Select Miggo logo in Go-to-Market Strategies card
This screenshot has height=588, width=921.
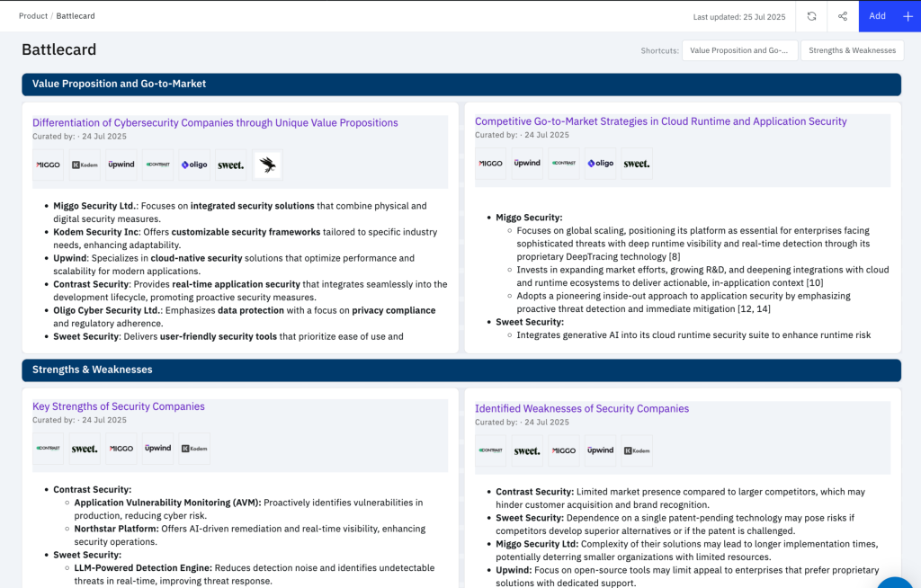click(x=490, y=164)
